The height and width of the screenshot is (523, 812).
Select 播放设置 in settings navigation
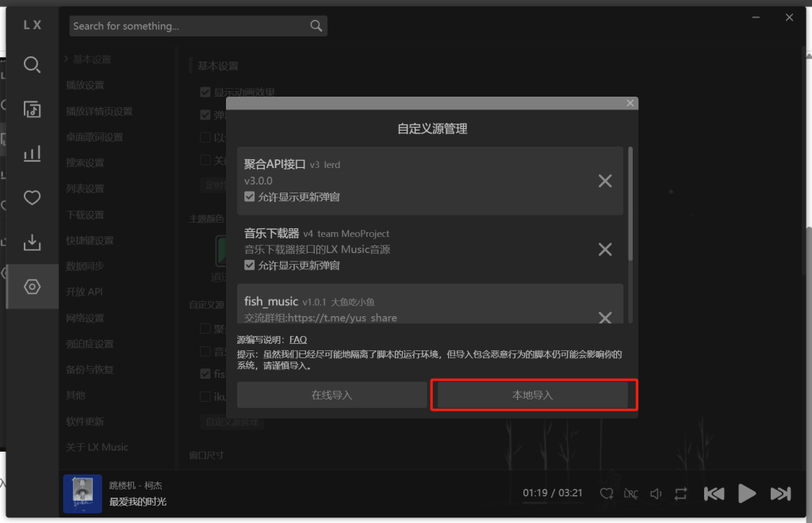click(x=85, y=85)
